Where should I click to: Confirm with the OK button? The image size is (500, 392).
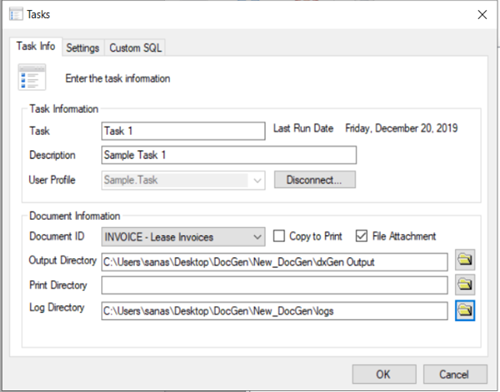coord(384,374)
